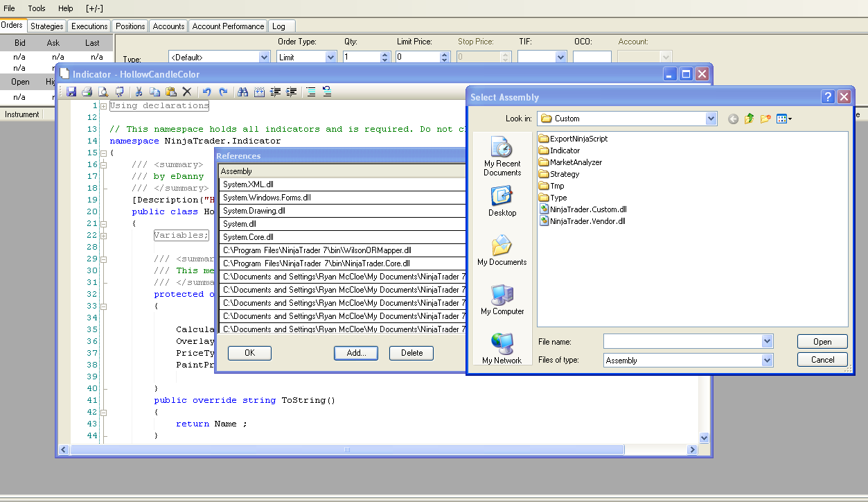Viewport: 868px width, 502px height.
Task: Click Open in Select Assembly dialog
Action: 822,342
